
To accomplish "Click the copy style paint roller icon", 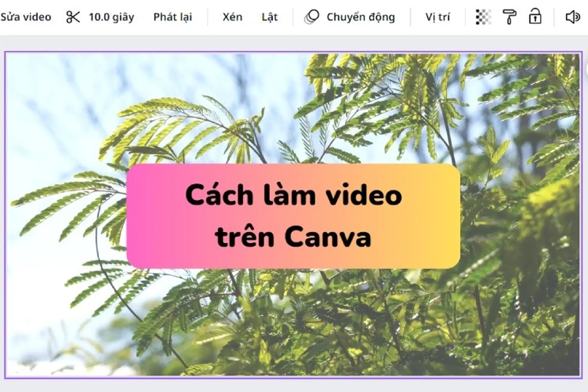I will (x=509, y=17).
